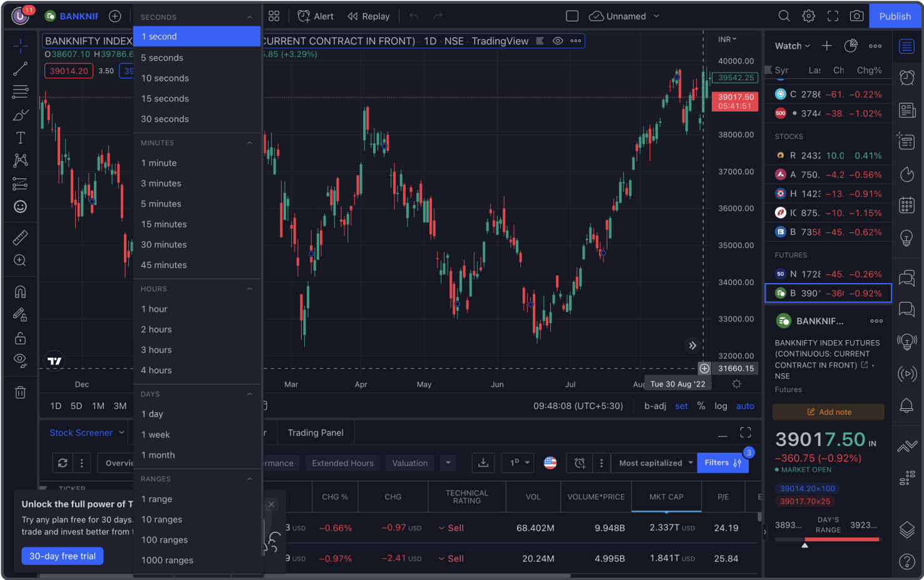Select 1 week interval
The image size is (924, 580).
[197, 435]
